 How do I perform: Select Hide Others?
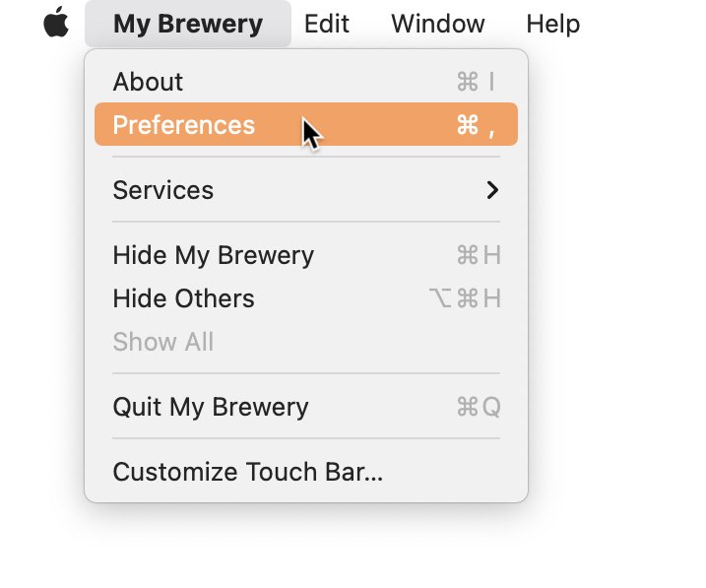point(306,298)
